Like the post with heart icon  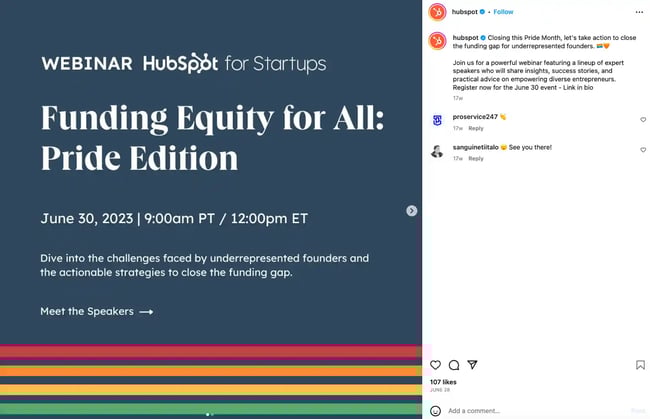click(436, 365)
